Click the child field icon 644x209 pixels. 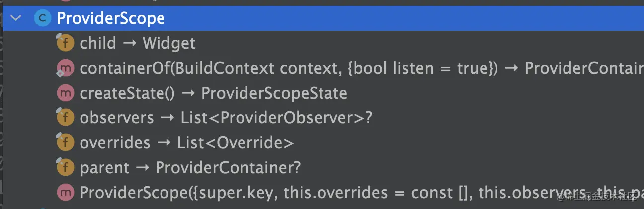pyautogui.click(x=66, y=43)
